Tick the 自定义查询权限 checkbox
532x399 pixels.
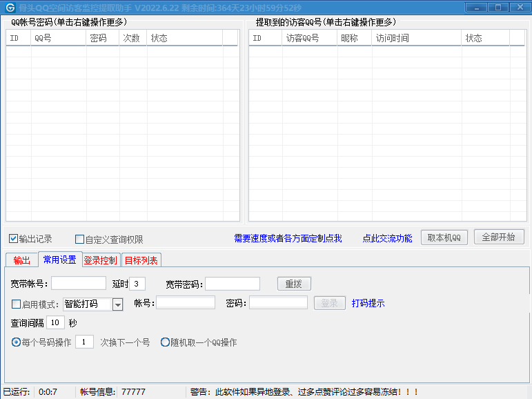79,240
